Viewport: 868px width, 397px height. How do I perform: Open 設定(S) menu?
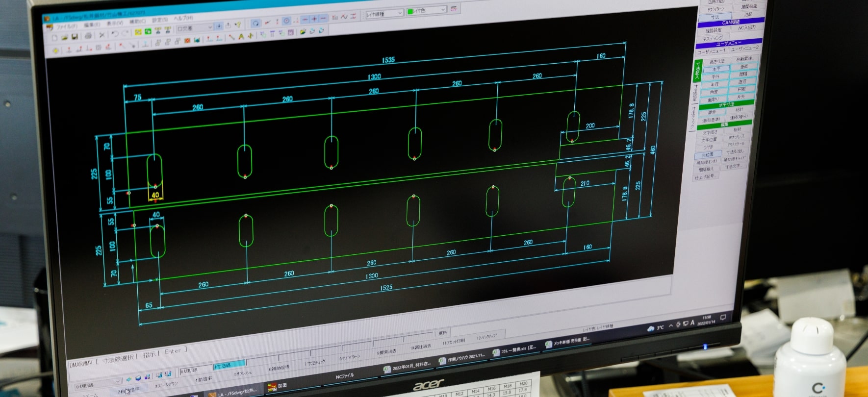[160, 20]
